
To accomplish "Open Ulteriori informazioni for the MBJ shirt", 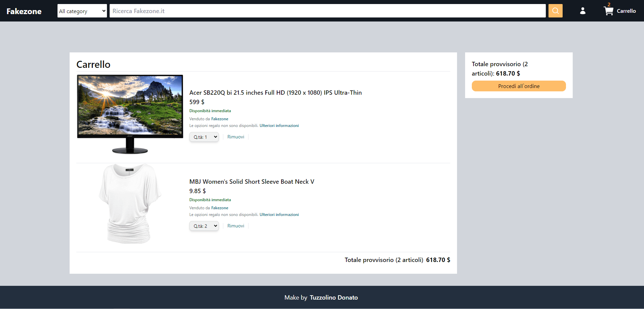I will point(279,215).
